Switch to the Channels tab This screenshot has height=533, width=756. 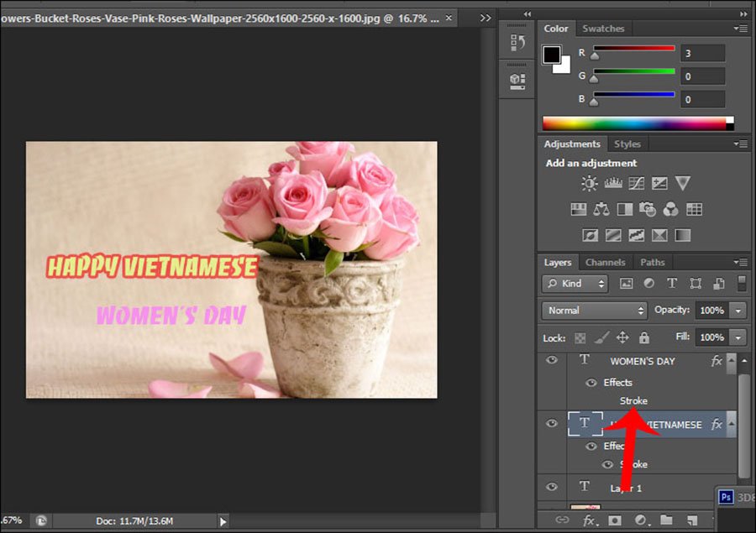coord(605,262)
